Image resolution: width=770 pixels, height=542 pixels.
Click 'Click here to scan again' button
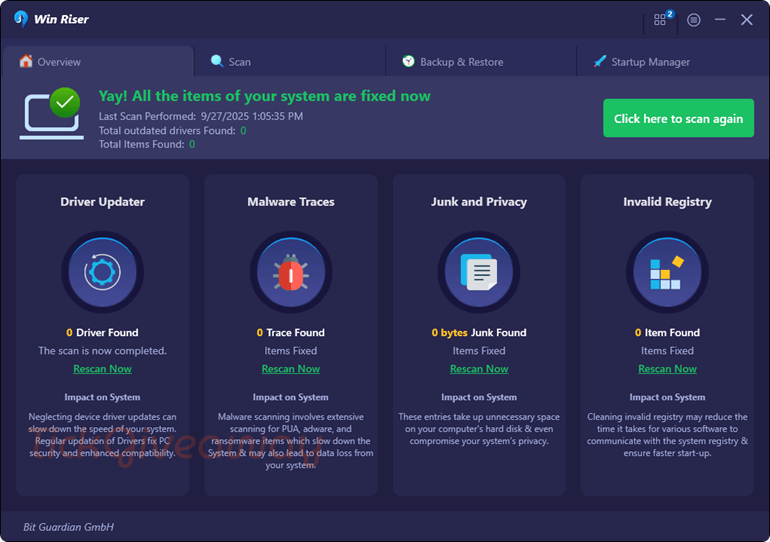[678, 118]
